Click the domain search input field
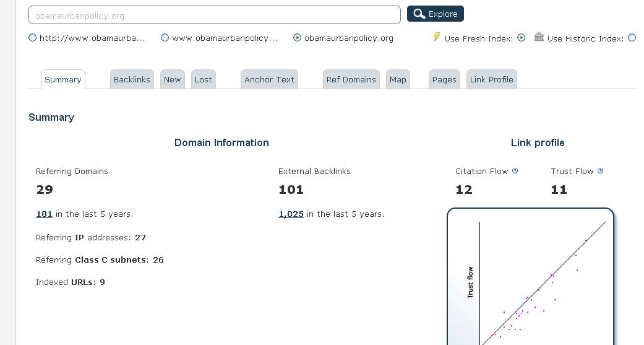Screen dimensions: 644x345 coord(215,15)
